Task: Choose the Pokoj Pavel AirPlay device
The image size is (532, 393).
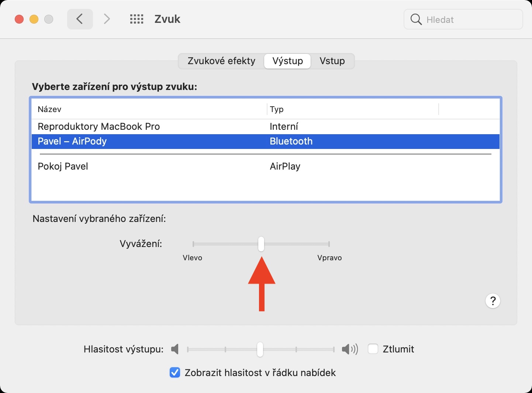Action: click(x=63, y=166)
